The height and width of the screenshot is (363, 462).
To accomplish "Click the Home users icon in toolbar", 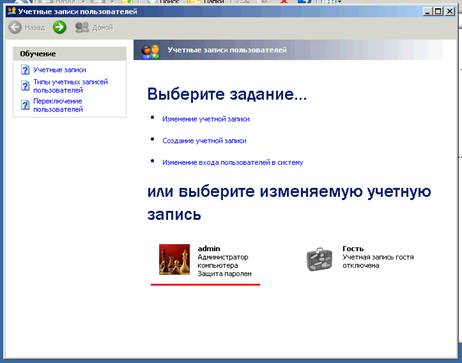I will [x=82, y=27].
